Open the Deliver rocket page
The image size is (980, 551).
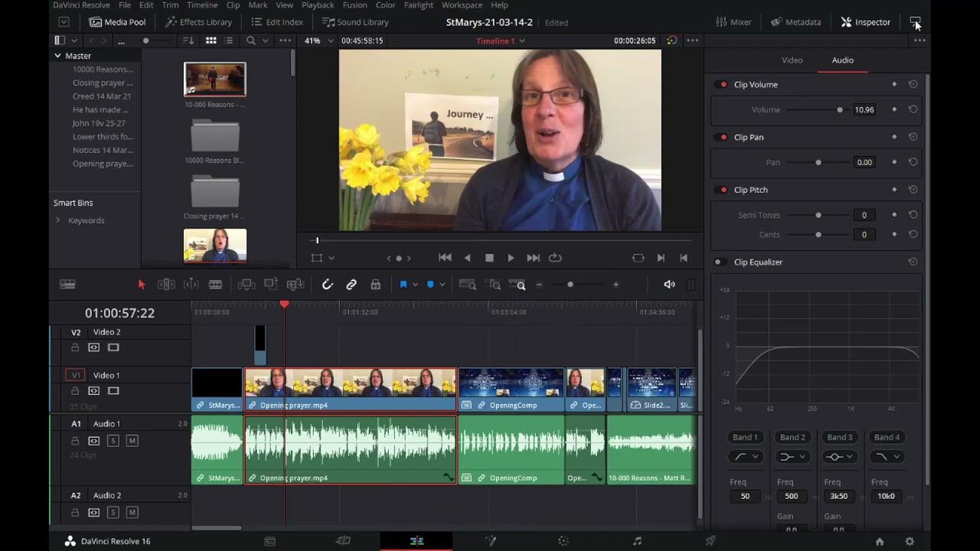710,541
